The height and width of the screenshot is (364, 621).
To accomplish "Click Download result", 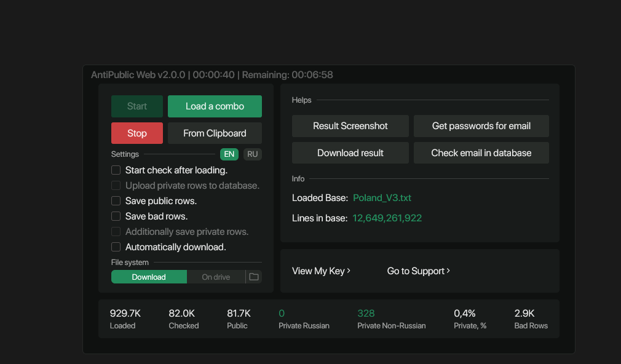I will click(x=350, y=153).
